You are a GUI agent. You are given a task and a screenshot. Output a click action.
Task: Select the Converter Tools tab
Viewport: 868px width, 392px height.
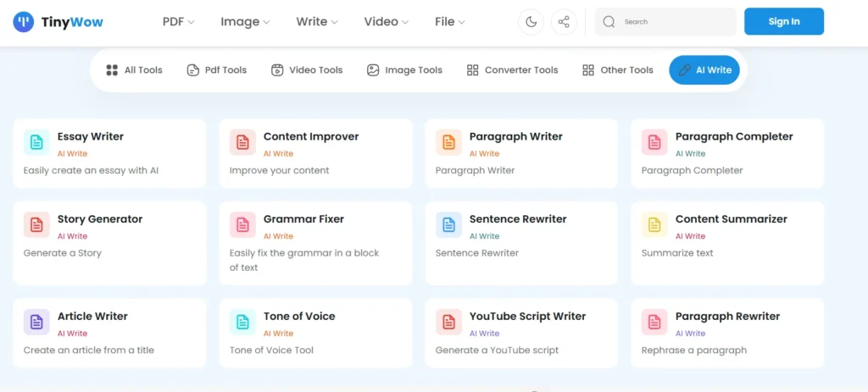pos(512,70)
